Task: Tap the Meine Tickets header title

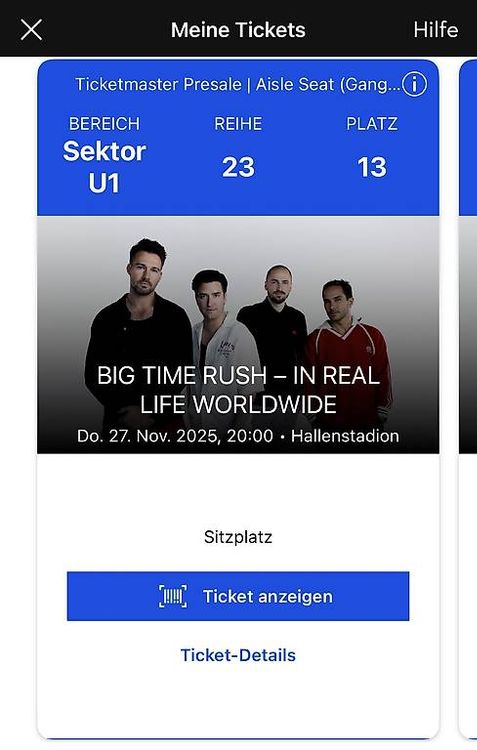Action: [238, 30]
